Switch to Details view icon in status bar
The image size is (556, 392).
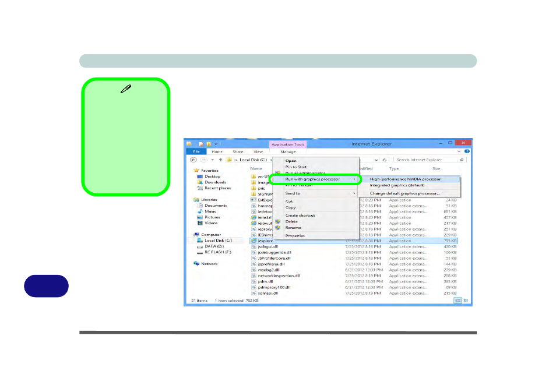(x=458, y=301)
